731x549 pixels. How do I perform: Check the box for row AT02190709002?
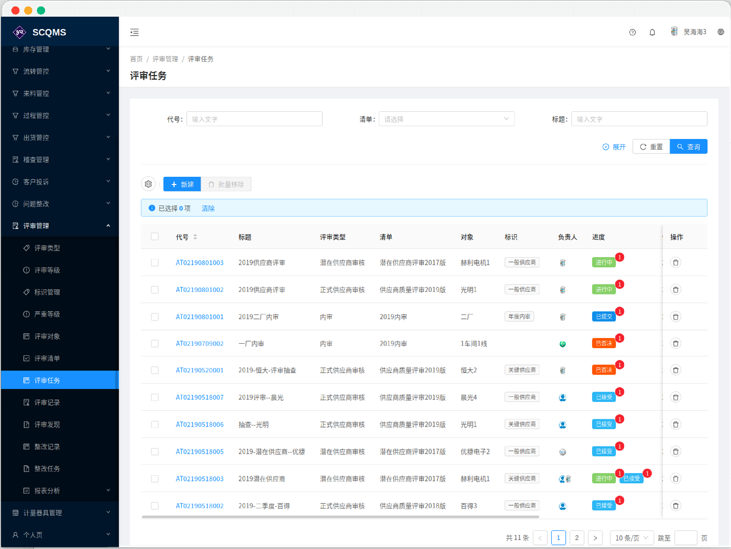155,343
